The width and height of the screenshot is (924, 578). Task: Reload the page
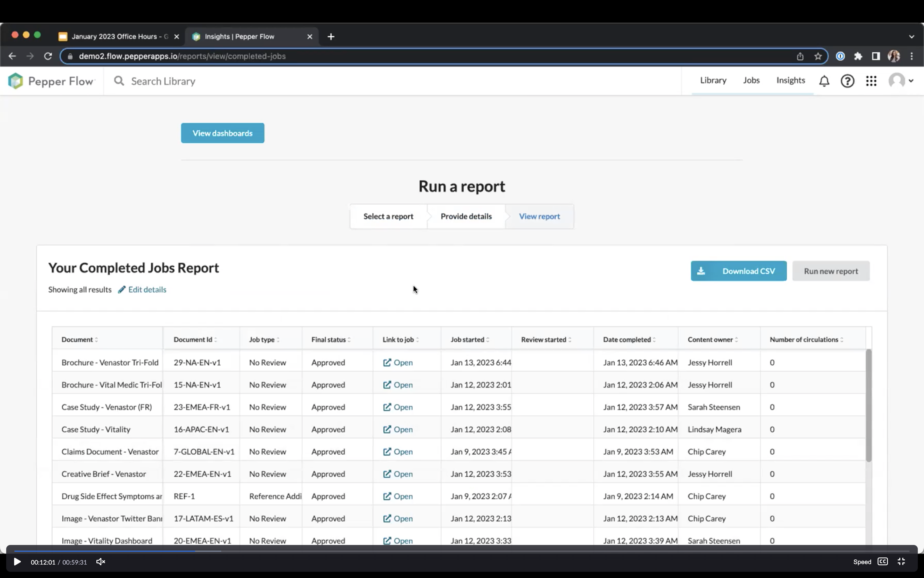[x=48, y=56]
